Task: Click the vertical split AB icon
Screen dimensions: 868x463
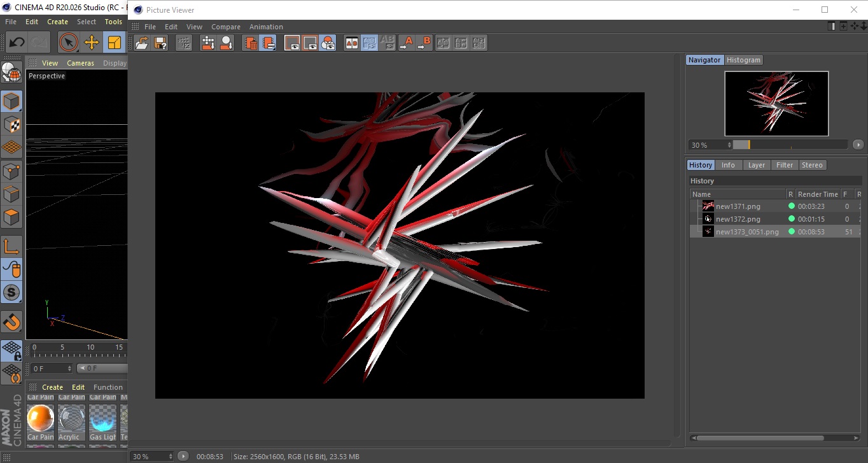Action: click(444, 43)
